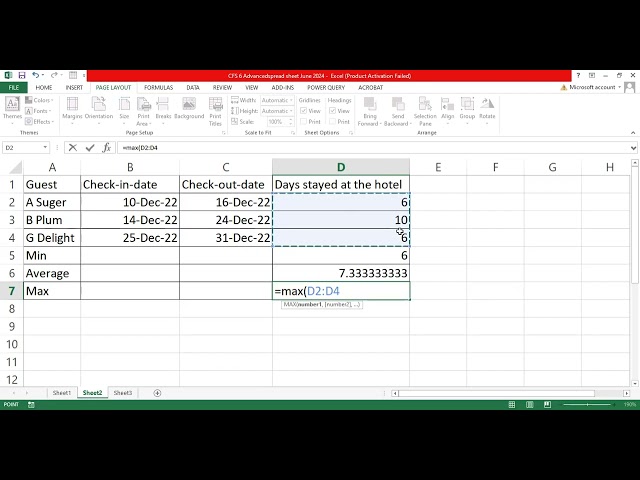Open the Align objects menu
640x480 pixels.
[x=447, y=109]
